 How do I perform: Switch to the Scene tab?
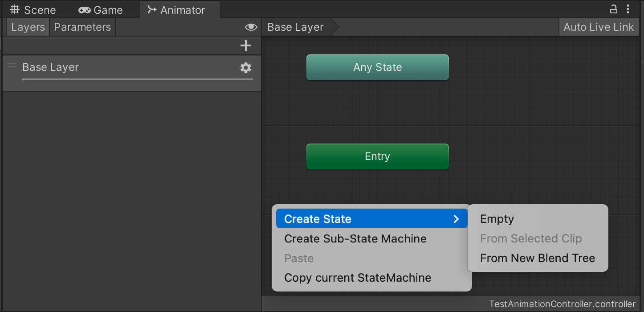(33, 10)
